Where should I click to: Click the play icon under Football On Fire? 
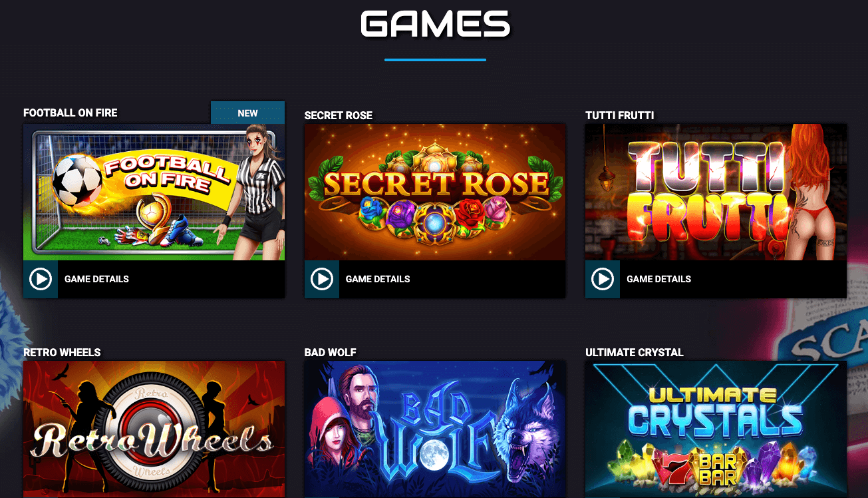coord(41,279)
